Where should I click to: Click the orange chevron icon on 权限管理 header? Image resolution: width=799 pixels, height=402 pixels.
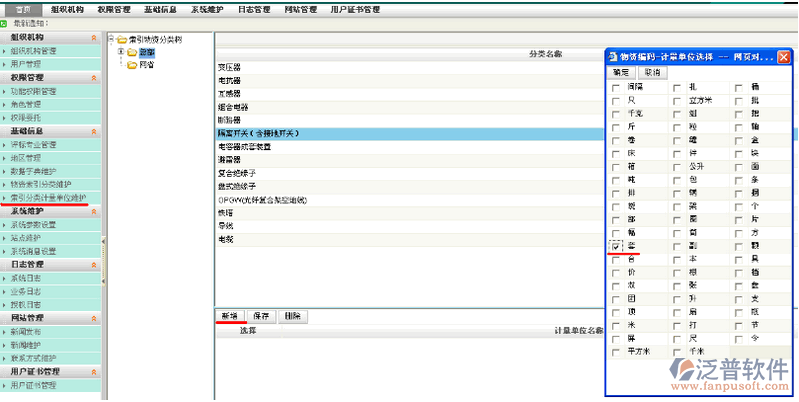tap(94, 77)
